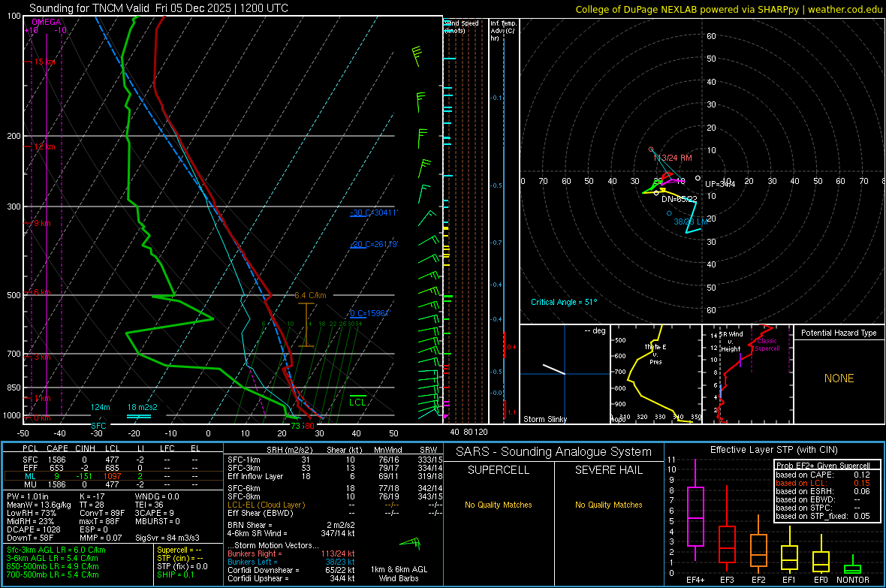Image resolution: width=886 pixels, height=588 pixels.
Task: Click the Effective Layer STP (with CIN) title
Action: click(x=773, y=450)
